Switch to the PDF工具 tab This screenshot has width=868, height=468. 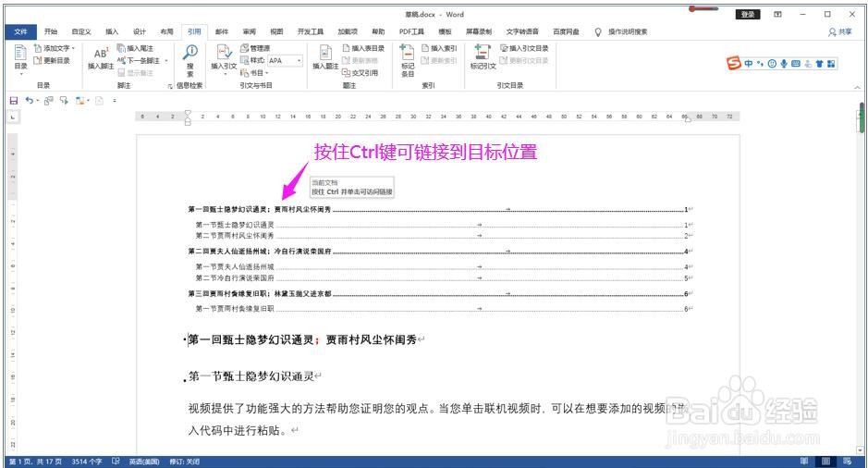point(411,31)
